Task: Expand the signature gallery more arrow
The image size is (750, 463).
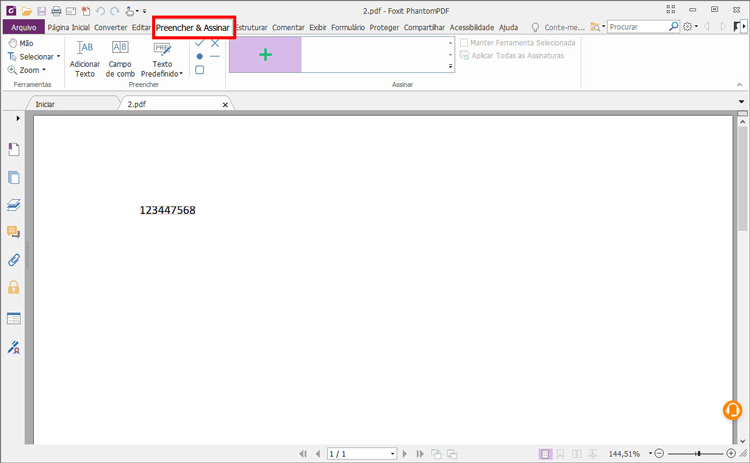Action: 450,66
